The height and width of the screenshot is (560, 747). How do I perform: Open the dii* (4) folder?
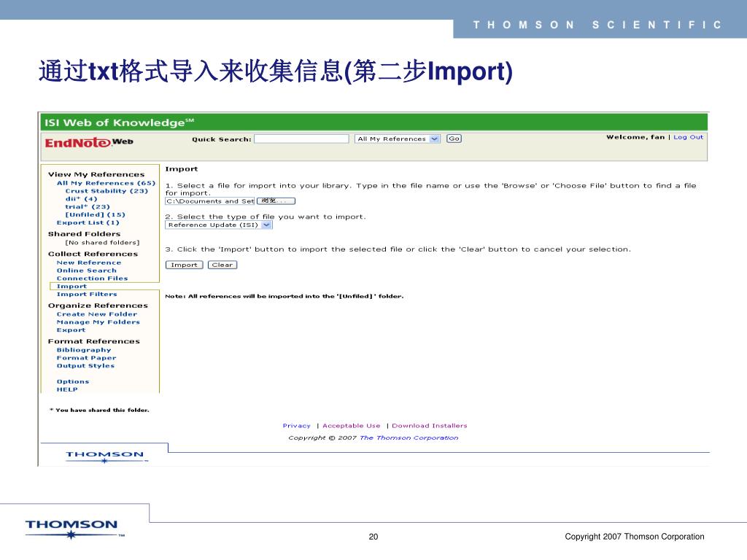pyautogui.click(x=81, y=199)
